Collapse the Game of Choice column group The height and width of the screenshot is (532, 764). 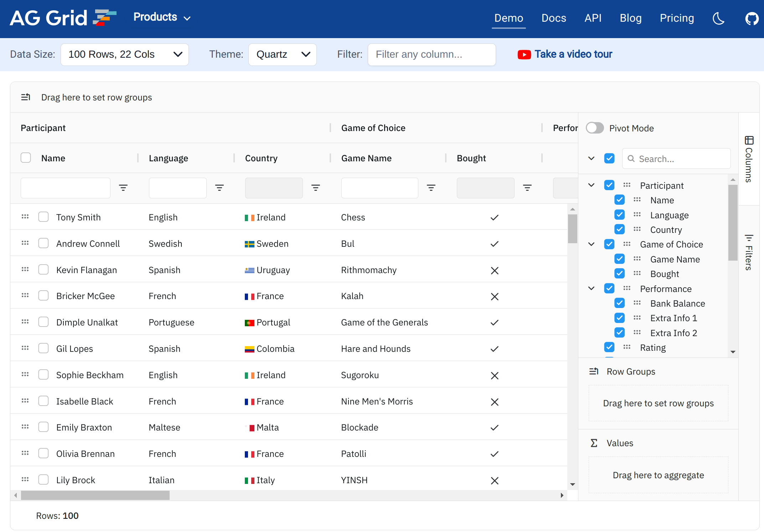pos(592,244)
